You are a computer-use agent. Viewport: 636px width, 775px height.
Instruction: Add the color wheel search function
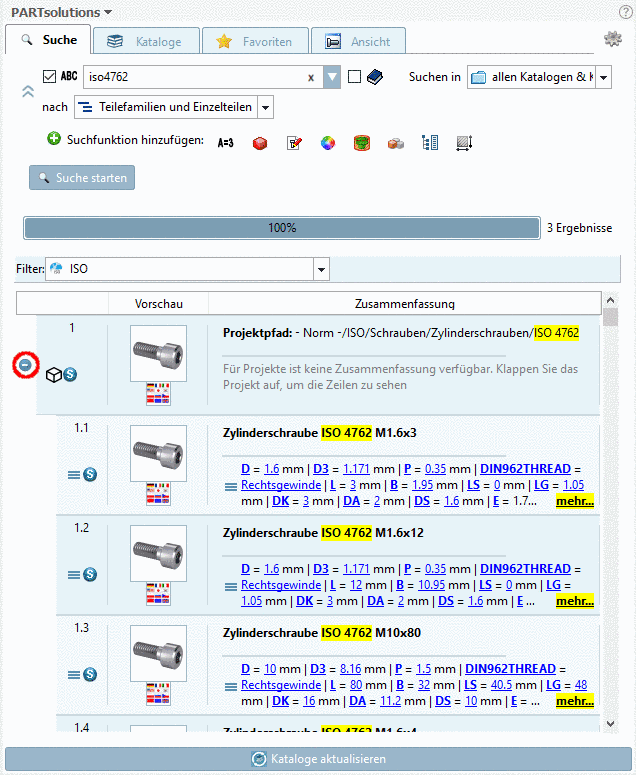click(x=327, y=143)
